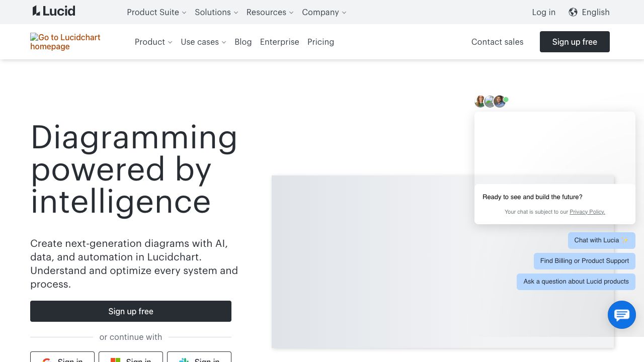Click the Log in link
Image resolution: width=644 pixels, height=362 pixels.
543,12
